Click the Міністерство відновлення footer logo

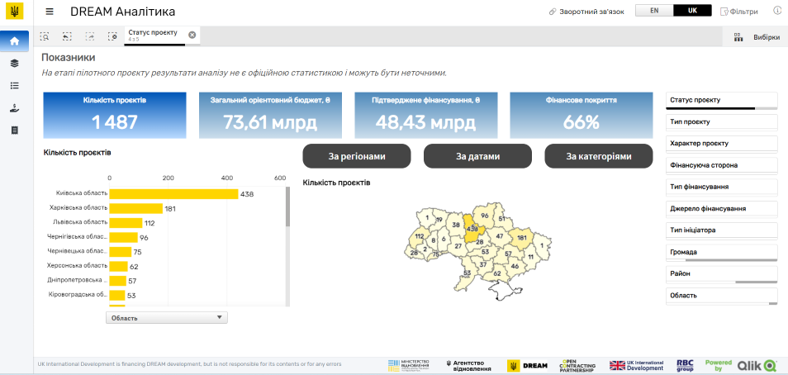click(x=409, y=365)
